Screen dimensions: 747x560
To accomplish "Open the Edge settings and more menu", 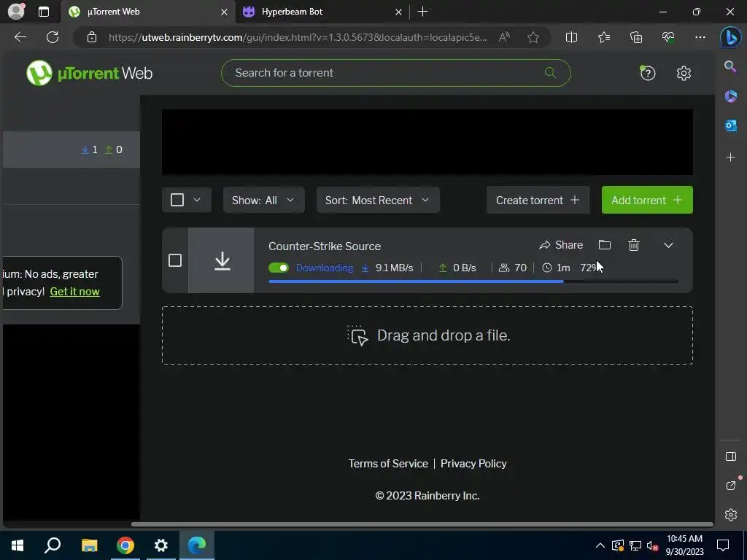I will pos(700,37).
